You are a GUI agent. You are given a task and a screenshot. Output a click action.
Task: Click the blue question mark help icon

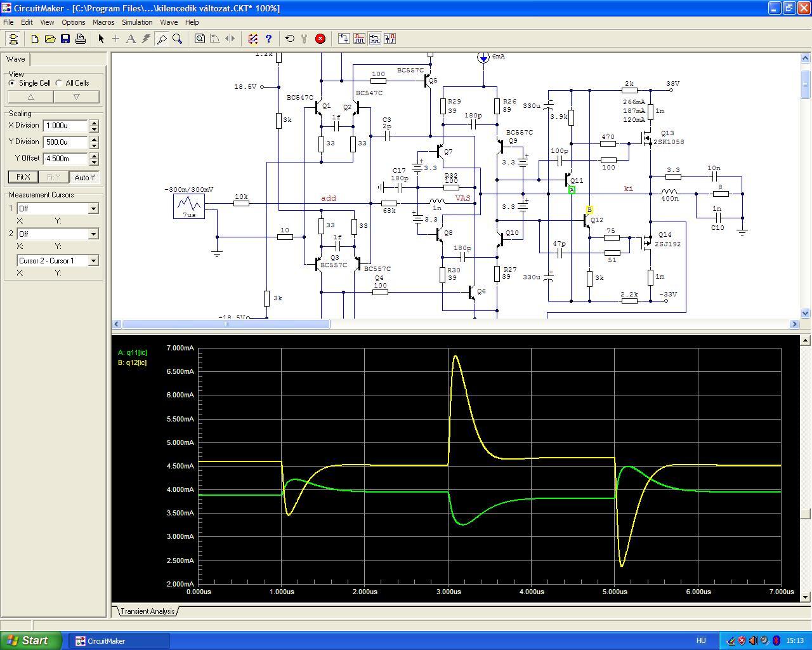(268, 39)
